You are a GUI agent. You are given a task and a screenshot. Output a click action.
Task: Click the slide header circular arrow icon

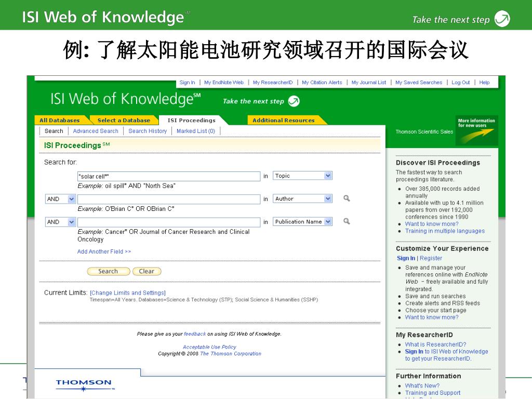pos(502,19)
